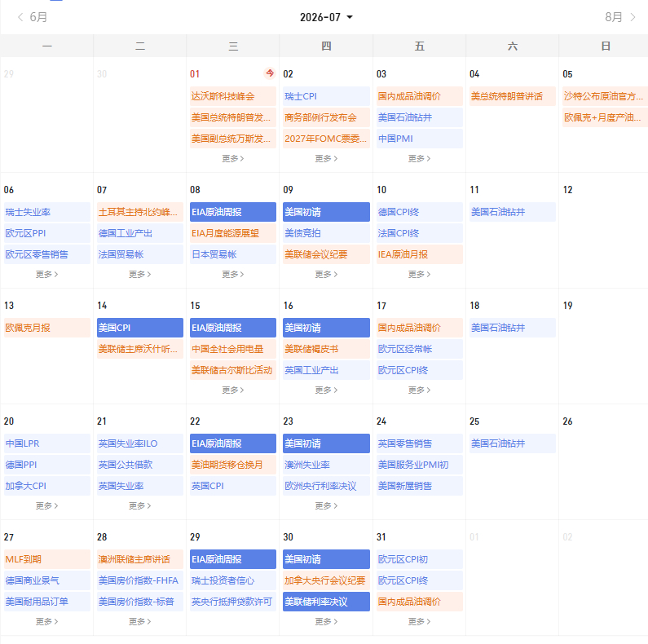648x644 pixels.
Task: Open 美联储会议纪要 event
Action: (326, 254)
